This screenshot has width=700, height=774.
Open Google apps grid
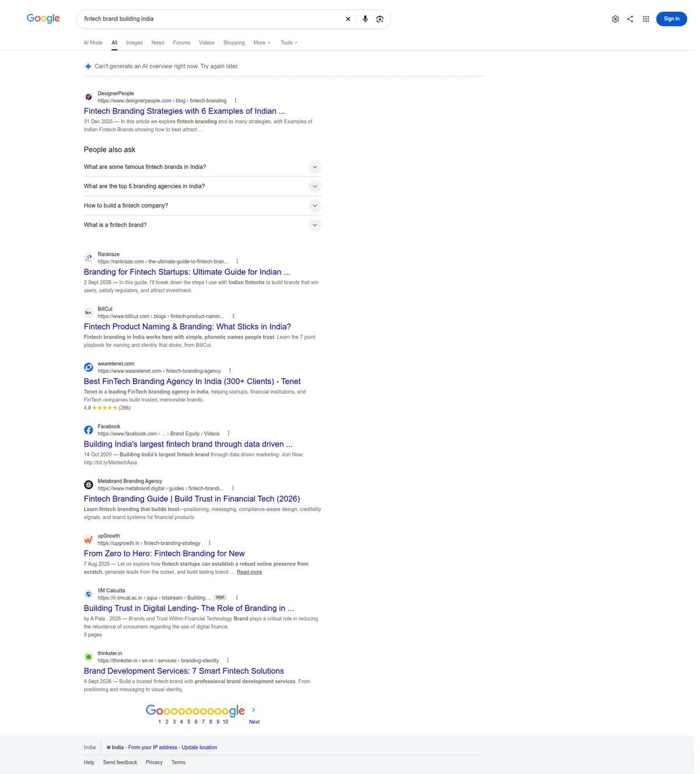tap(646, 19)
